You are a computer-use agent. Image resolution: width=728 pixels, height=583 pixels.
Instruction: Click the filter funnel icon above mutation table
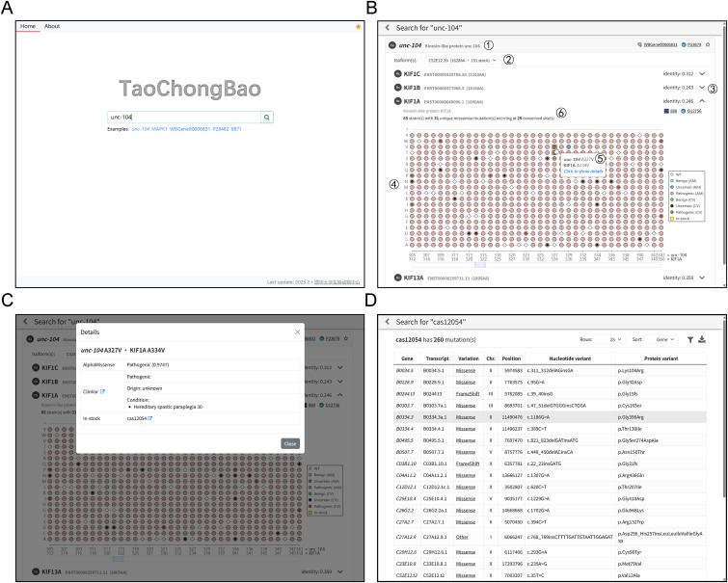click(690, 340)
